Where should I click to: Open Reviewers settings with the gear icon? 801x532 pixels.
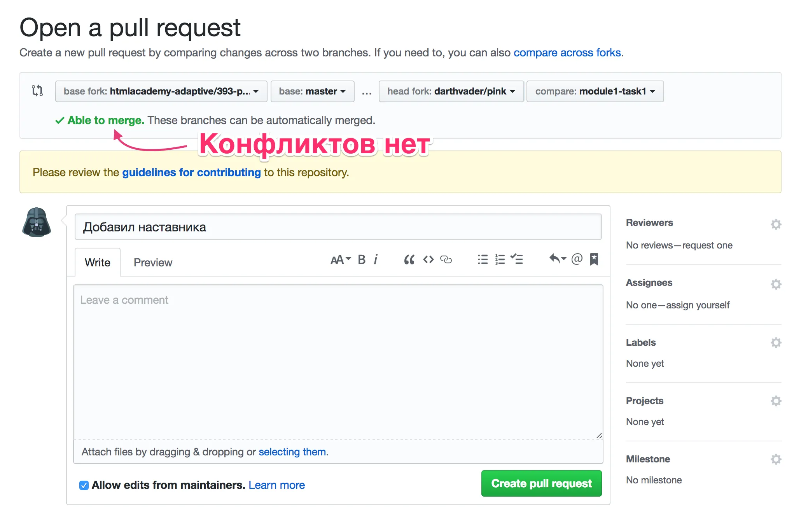point(776,224)
